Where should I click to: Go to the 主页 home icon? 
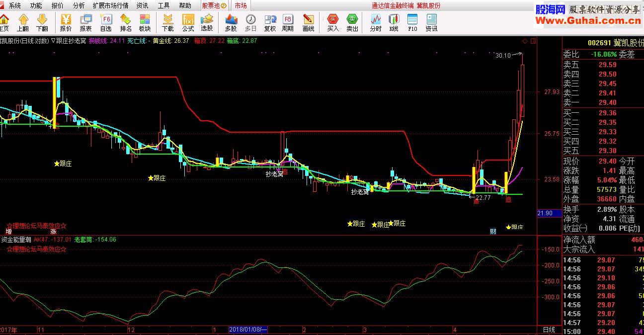coord(4,23)
